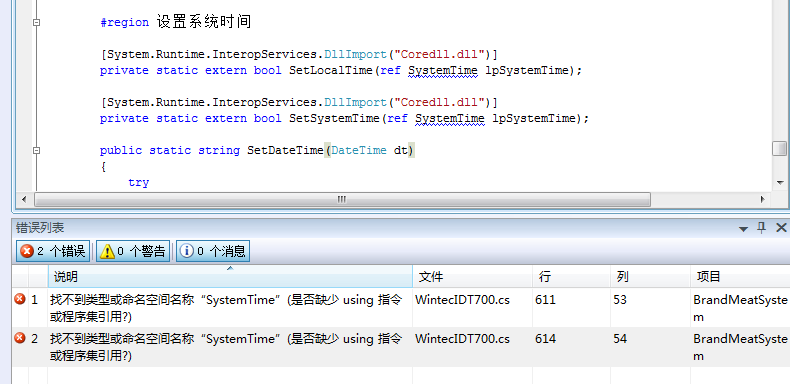Viewport: 790px width, 384px height.
Task: Sort errors by the 列 column header
Action: [650, 277]
